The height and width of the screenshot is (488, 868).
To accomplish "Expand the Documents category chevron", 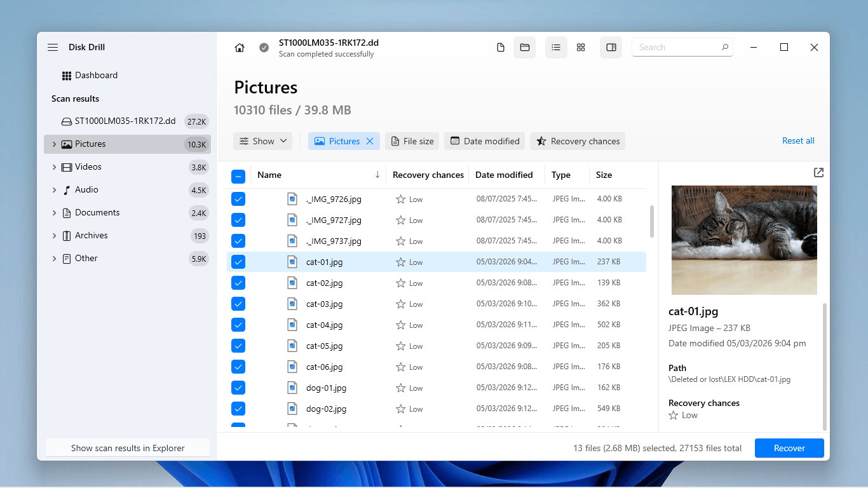I will coord(54,213).
